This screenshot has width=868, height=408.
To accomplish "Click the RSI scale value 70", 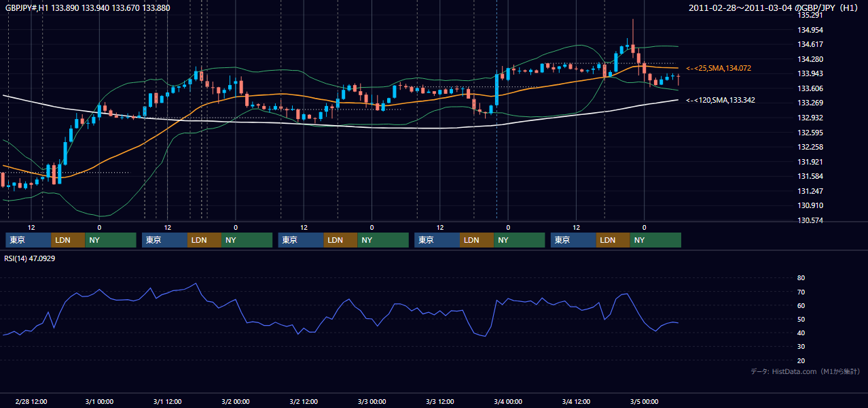I will 801,292.
